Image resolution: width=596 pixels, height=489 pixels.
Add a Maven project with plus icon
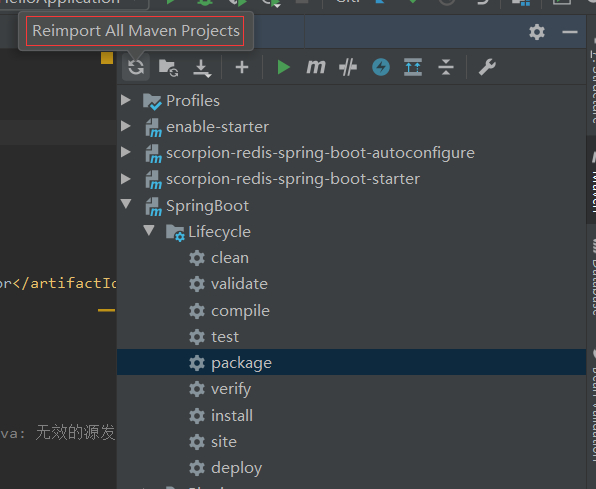tap(242, 67)
